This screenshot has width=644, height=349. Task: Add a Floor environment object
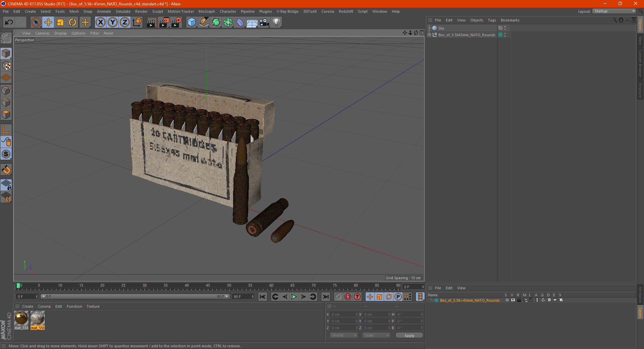click(x=252, y=22)
